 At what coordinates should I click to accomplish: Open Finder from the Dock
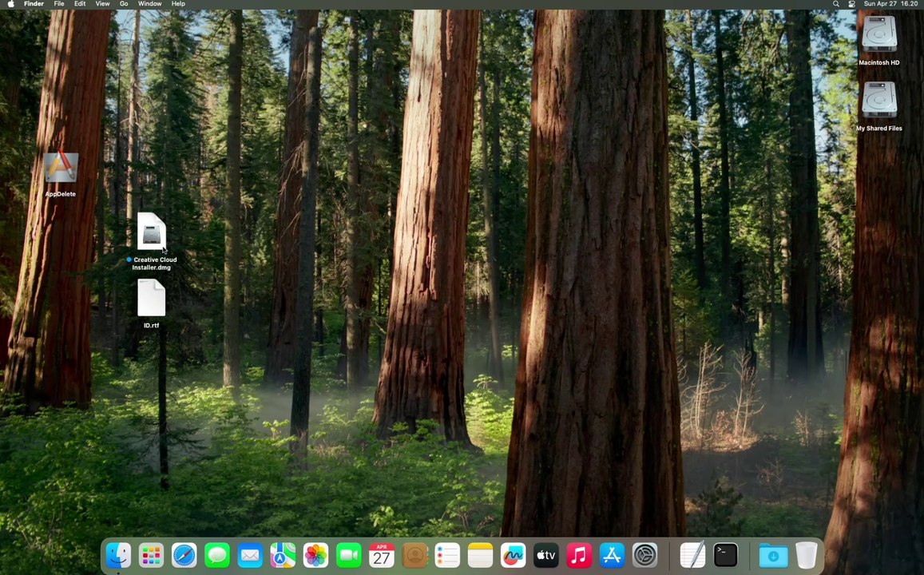[x=118, y=555]
